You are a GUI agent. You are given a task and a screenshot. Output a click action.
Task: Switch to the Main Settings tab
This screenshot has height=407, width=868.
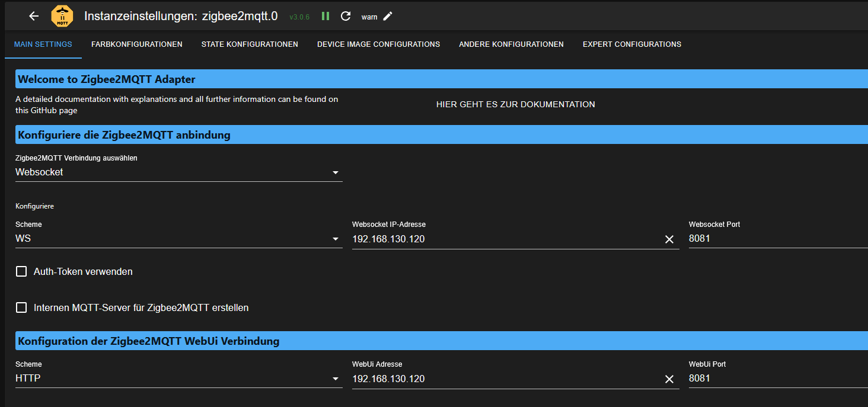point(43,44)
